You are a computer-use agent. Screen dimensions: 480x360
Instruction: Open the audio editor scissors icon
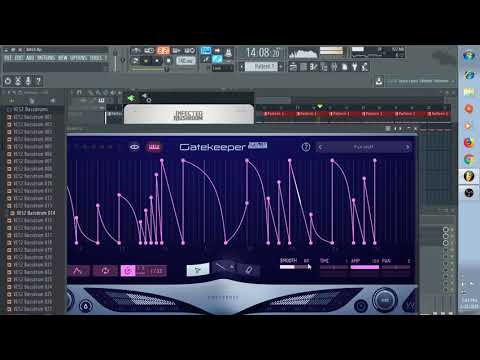18,81
